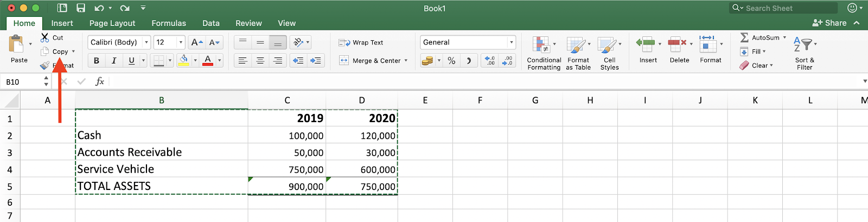Collapse the ribbon with chevron
868x222 pixels.
(x=857, y=23)
